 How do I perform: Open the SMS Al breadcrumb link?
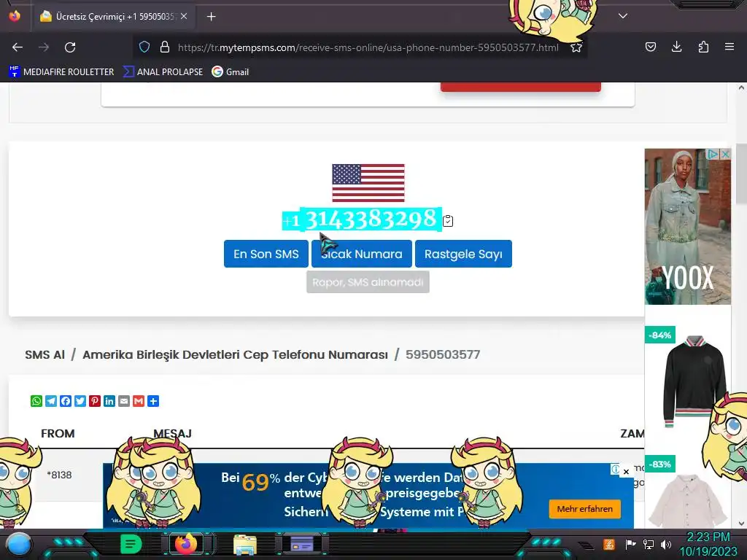pyautogui.click(x=44, y=355)
